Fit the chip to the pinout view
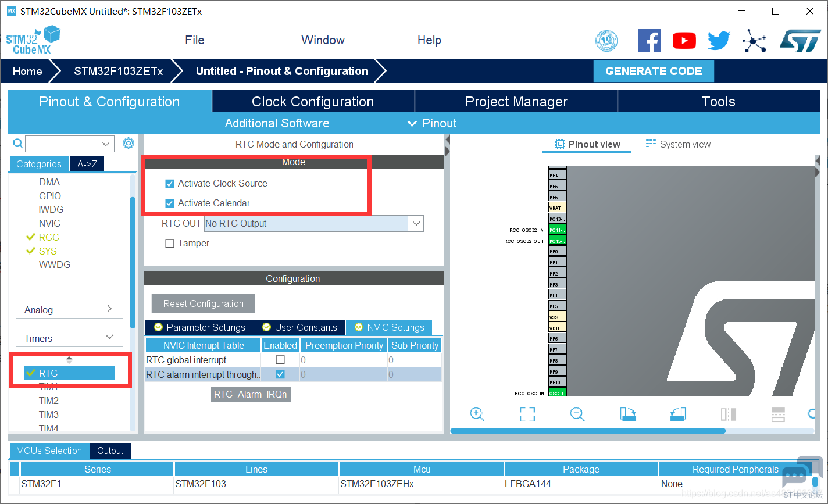This screenshot has height=504, width=828. click(527, 414)
